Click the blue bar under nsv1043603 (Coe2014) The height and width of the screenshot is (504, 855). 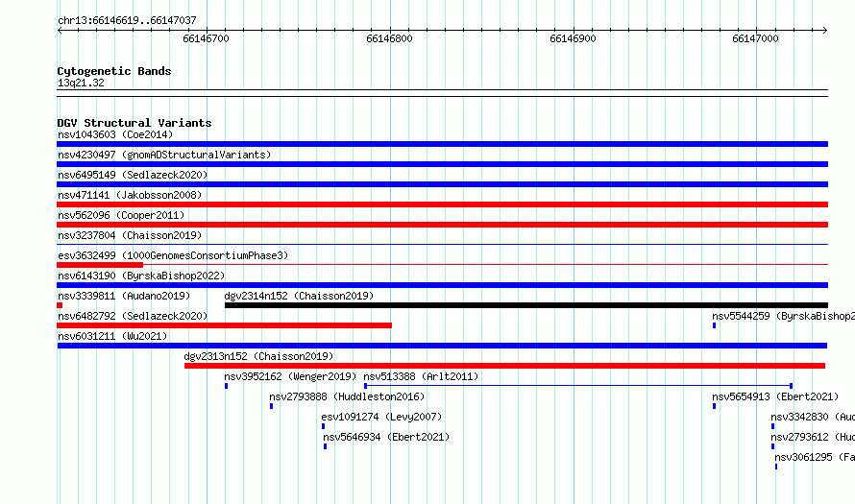click(x=442, y=144)
